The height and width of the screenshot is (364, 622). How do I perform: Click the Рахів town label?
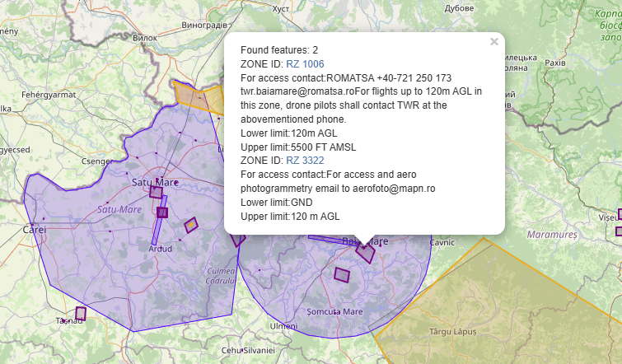555,63
